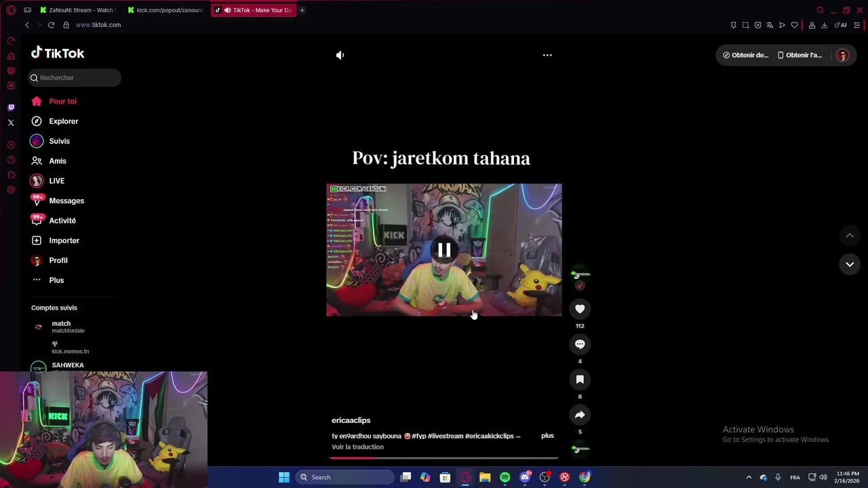Take a snapshot with capture icon
Image resolution: width=868 pixels, height=488 pixels.
tap(745, 25)
